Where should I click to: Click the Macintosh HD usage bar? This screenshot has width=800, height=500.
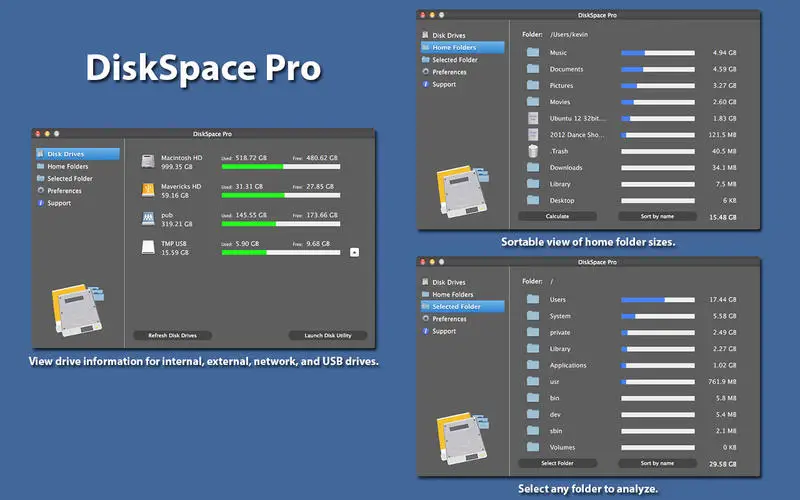point(281,167)
